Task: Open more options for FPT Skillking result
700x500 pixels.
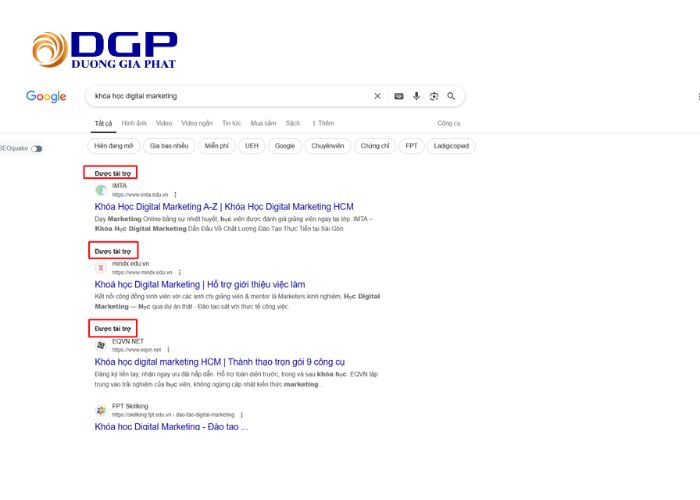Action: [x=242, y=415]
